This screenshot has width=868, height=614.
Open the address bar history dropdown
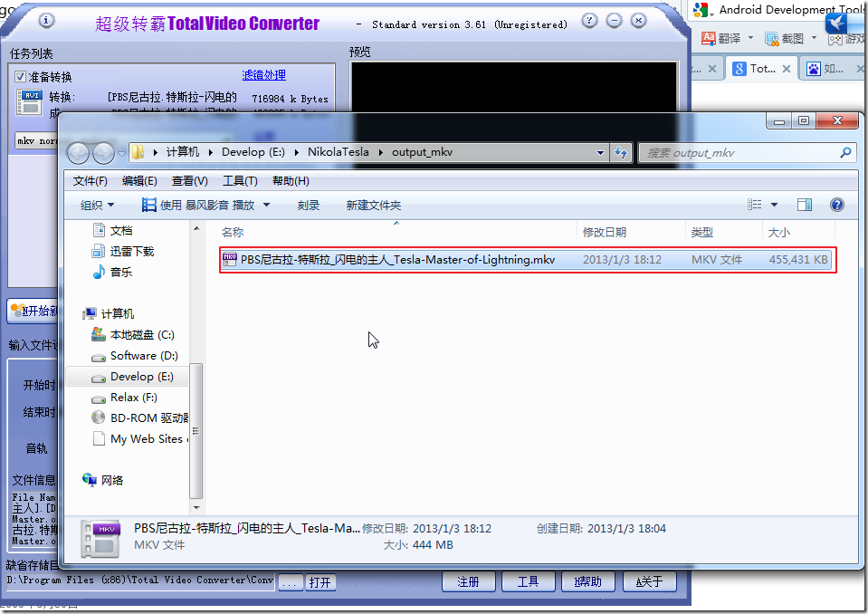pyautogui.click(x=600, y=153)
